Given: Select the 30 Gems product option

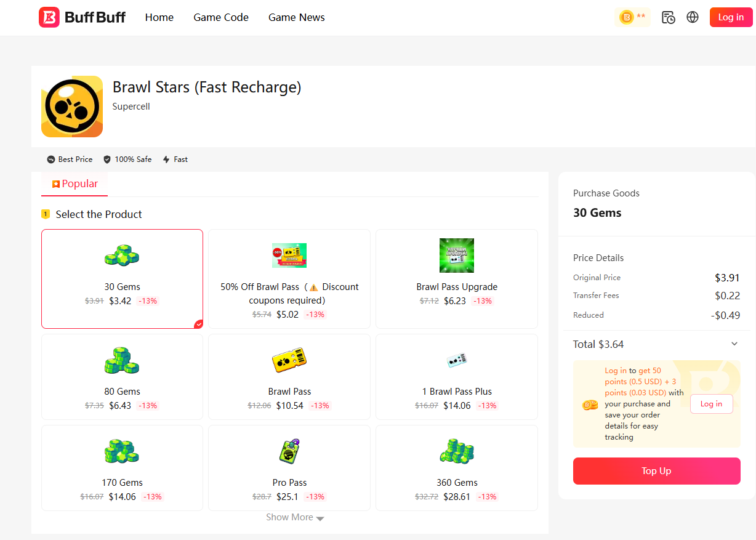Looking at the screenshot, I should 122,279.
